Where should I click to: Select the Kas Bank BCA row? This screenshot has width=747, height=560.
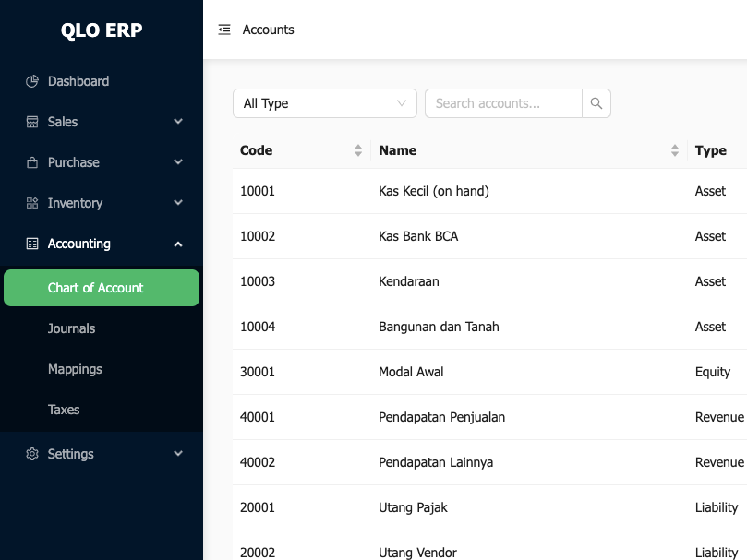[x=418, y=236]
